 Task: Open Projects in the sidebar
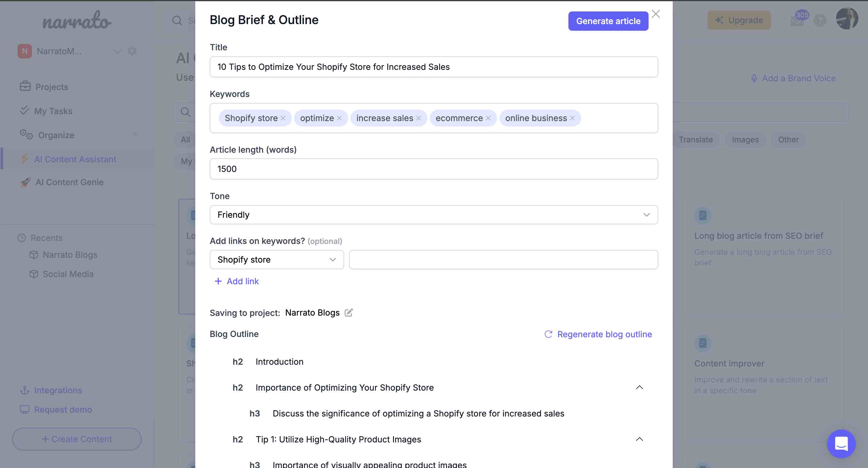pyautogui.click(x=52, y=87)
